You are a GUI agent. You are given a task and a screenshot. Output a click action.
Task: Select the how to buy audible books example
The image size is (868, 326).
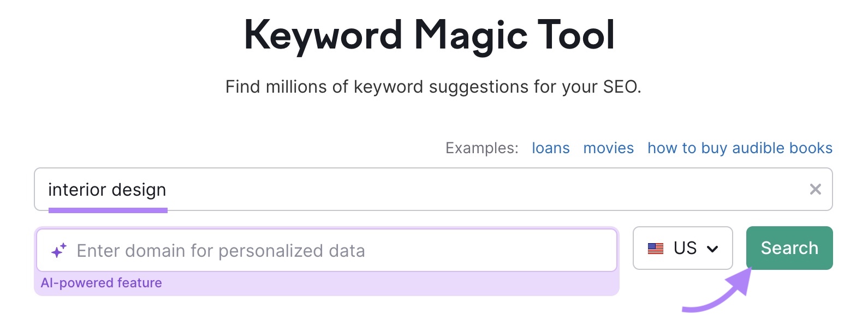point(739,148)
